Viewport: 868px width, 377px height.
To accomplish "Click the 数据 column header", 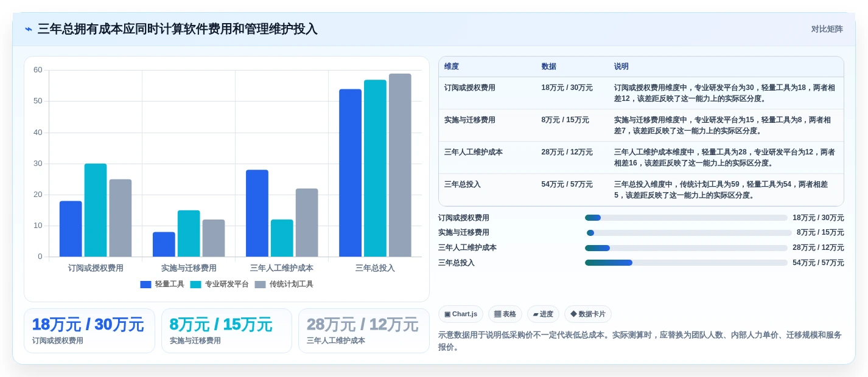I will (x=548, y=66).
